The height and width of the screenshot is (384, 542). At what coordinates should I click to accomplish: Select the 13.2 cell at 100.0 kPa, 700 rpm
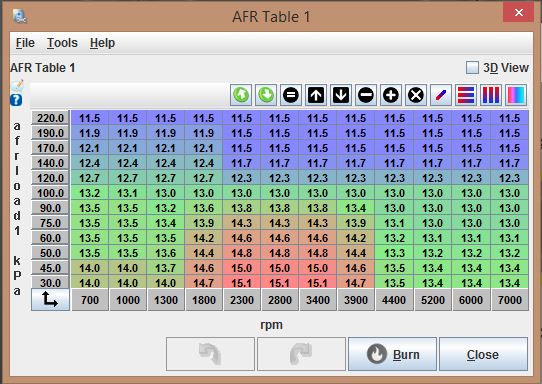(x=90, y=193)
